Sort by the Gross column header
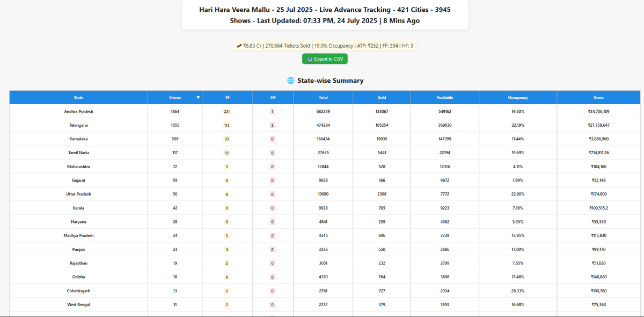Image resolution: width=644 pixels, height=317 pixels. click(599, 98)
